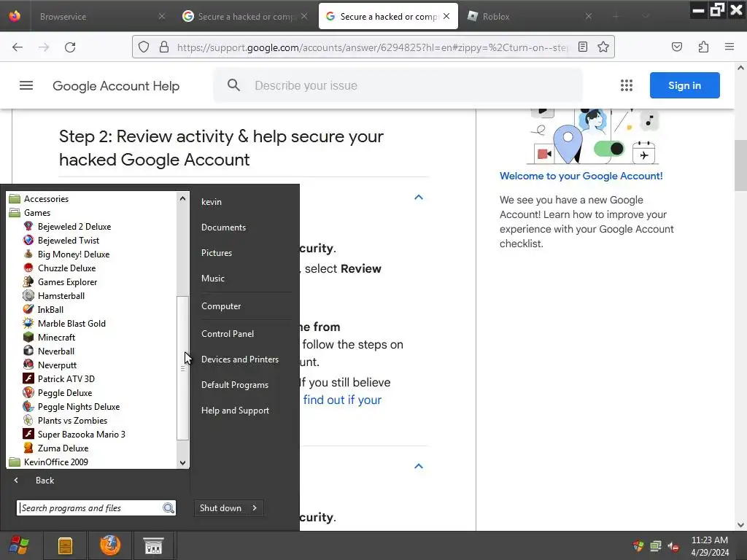Open the Windows Start button
This screenshot has height=560, width=747.
19,545
